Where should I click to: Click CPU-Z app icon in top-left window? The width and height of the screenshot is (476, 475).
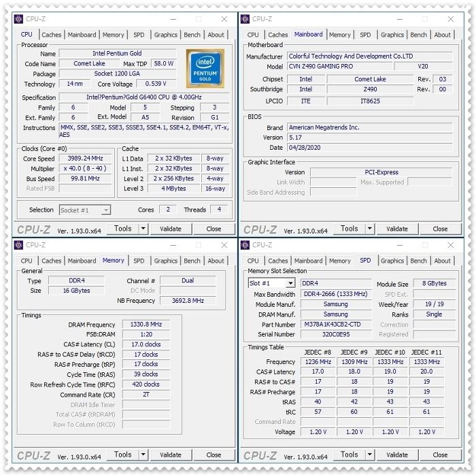click(x=18, y=19)
